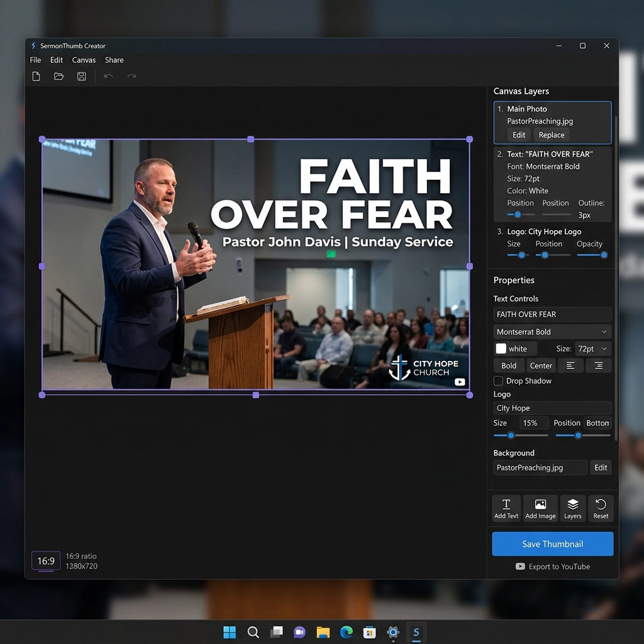Launch Microsoft Edge from taskbar
This screenshot has height=644, width=644.
point(347,632)
